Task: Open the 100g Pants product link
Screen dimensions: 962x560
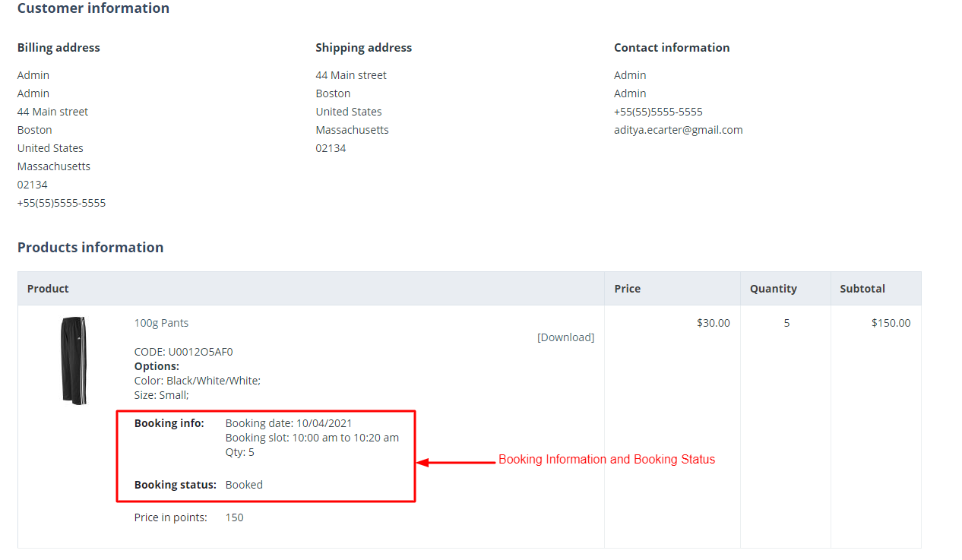Action: point(161,323)
